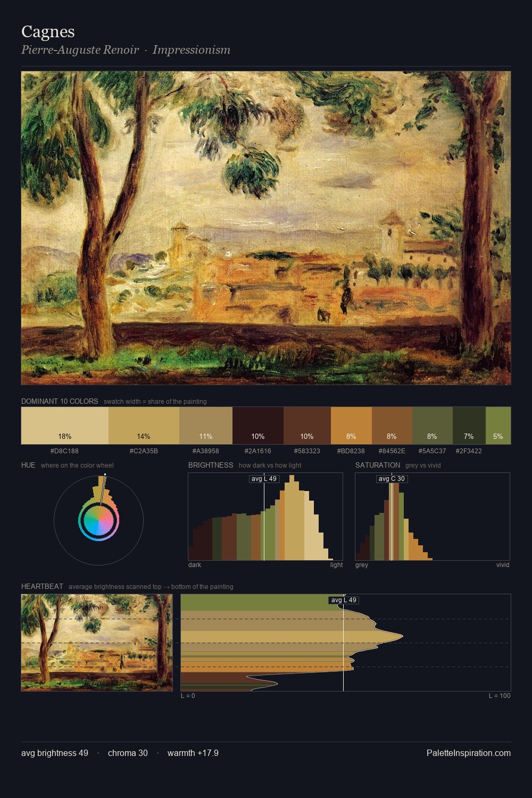
Task: Click the hex code text #C2A35B
Action: 144,451
